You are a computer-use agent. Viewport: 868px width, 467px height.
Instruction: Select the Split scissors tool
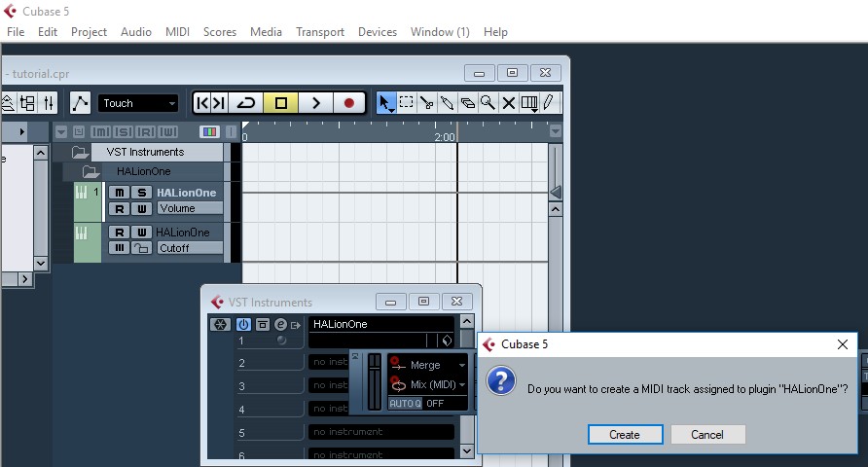coord(427,103)
